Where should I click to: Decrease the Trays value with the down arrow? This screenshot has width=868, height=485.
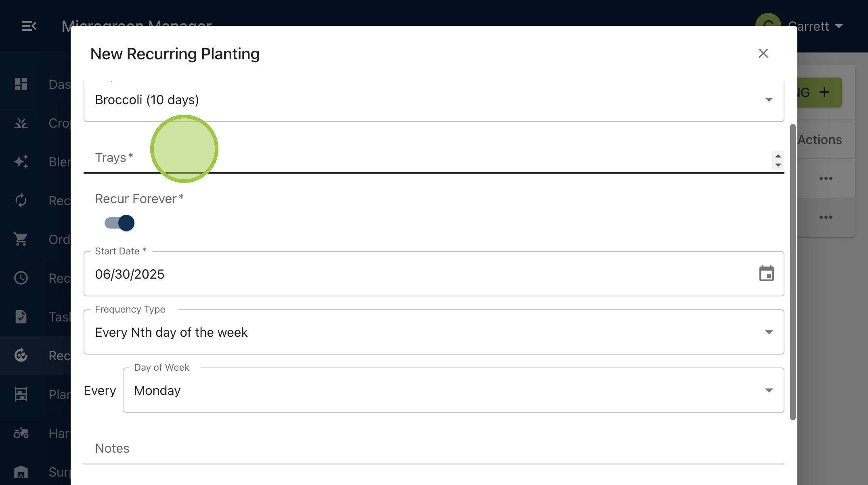tap(778, 165)
